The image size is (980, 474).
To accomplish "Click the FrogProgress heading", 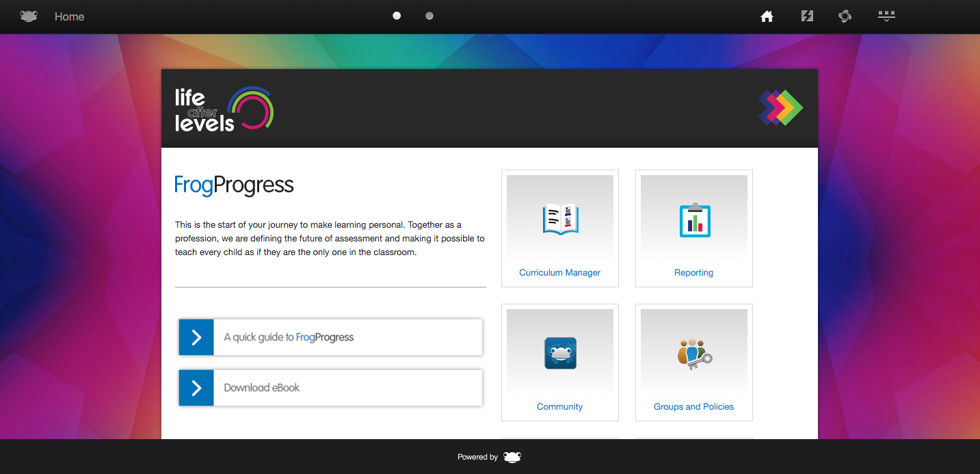I will (x=234, y=185).
